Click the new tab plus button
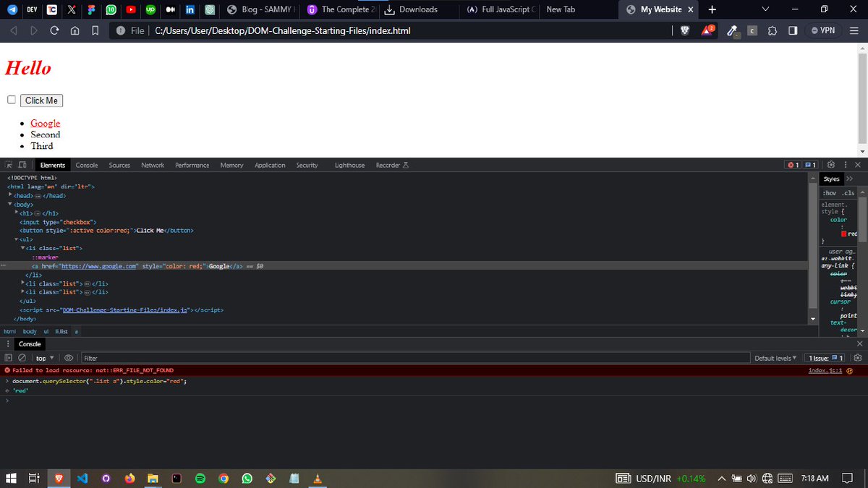This screenshot has height=488, width=868. pyautogui.click(x=712, y=9)
